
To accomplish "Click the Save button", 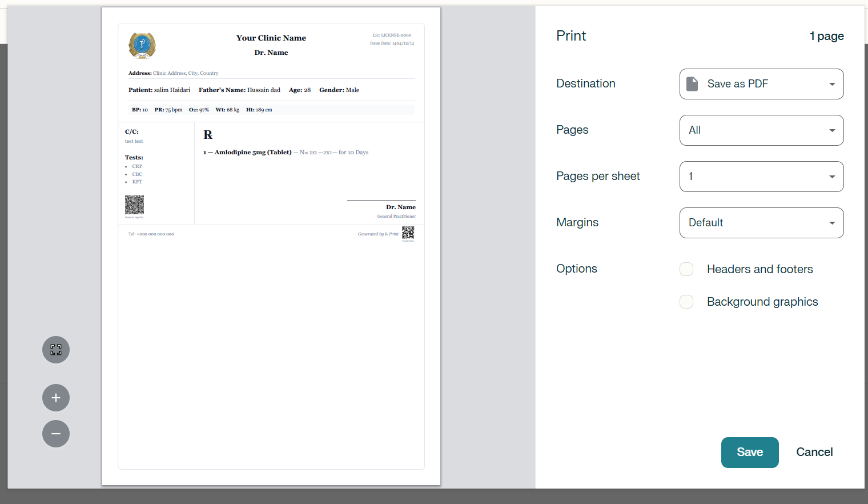I will [750, 452].
